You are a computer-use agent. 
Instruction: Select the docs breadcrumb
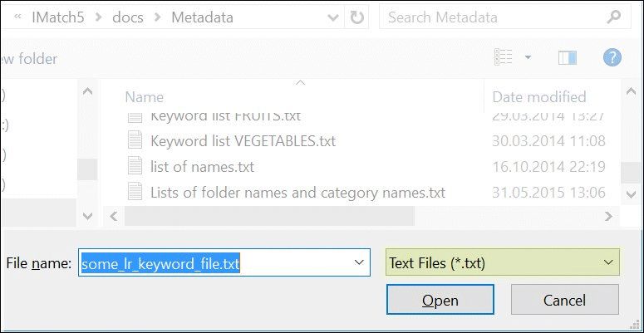click(x=128, y=17)
